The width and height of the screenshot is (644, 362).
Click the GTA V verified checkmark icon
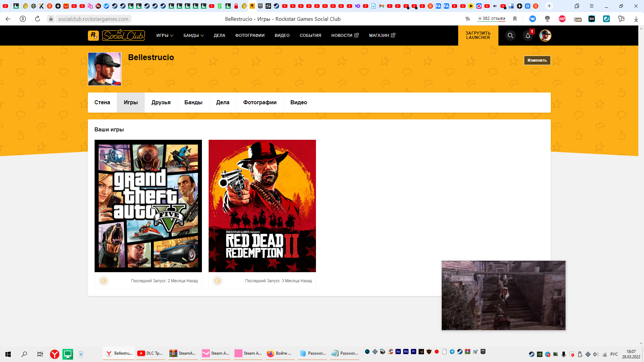[104, 281]
